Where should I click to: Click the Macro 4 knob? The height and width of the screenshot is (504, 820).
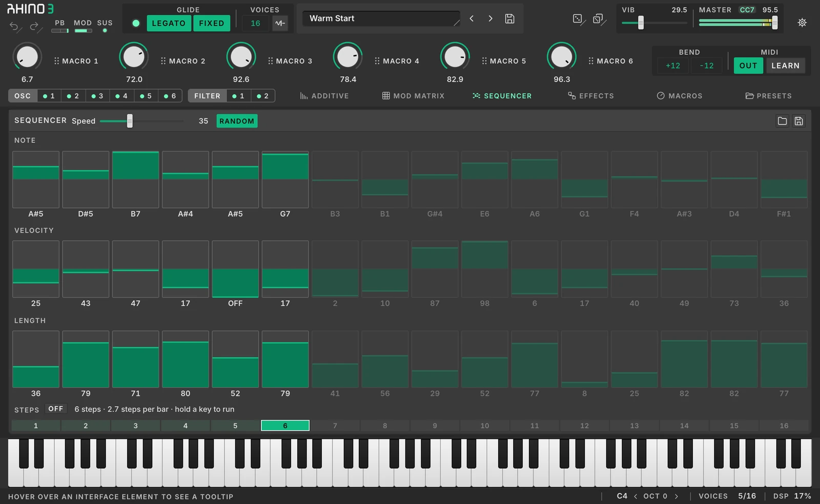348,56
